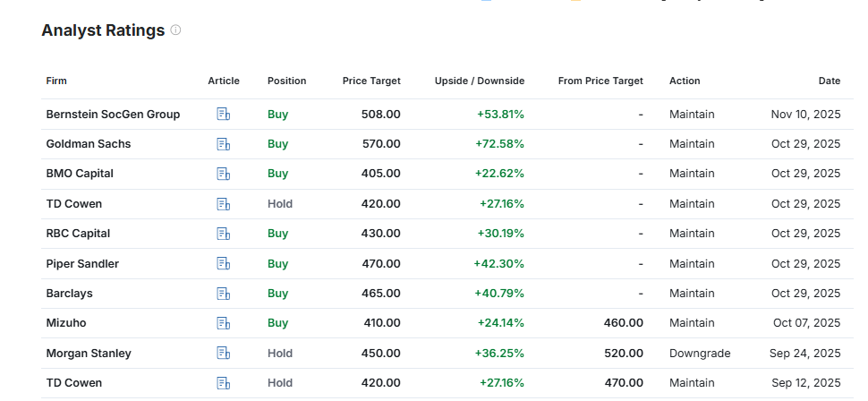Click the Piper Sandler article icon
Viewport: 868px width, 401px height.
tap(224, 264)
